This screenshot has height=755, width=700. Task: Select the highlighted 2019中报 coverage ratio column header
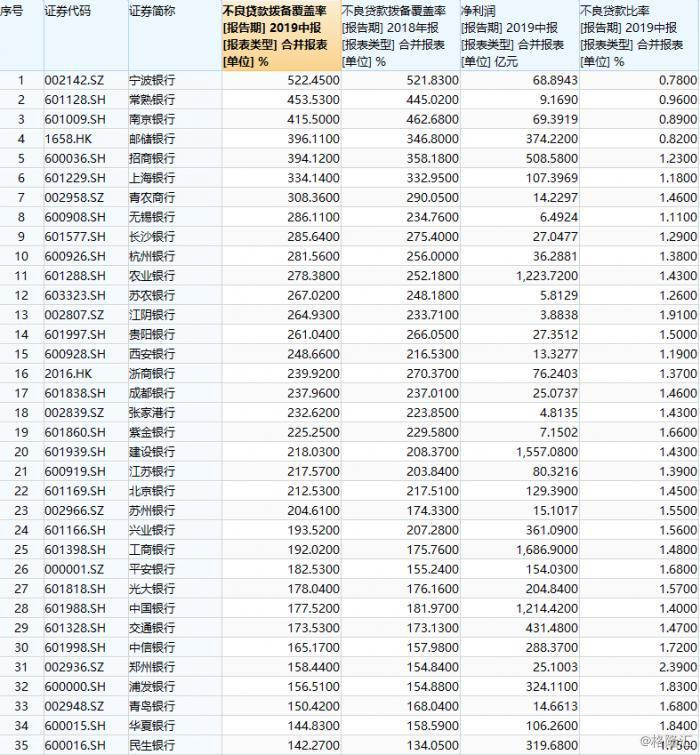point(281,36)
